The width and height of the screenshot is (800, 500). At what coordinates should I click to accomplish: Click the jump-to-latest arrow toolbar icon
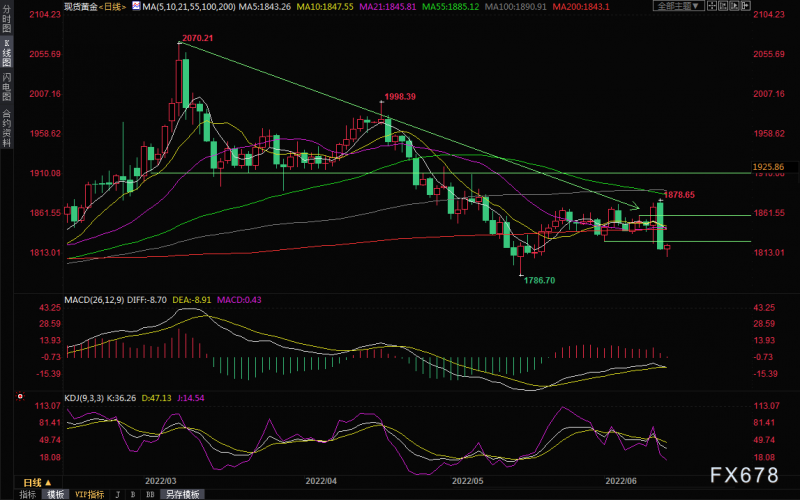[746, 6]
